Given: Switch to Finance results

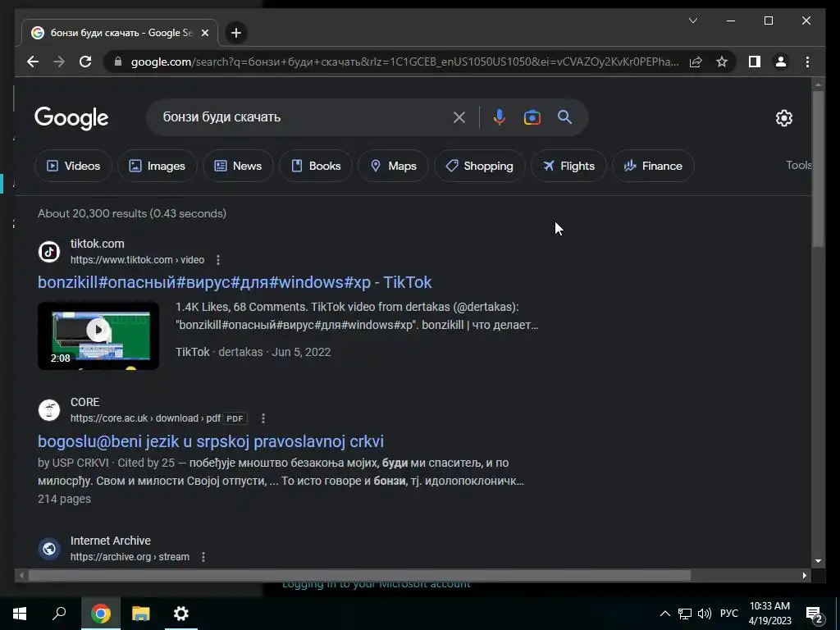Looking at the screenshot, I should [653, 166].
